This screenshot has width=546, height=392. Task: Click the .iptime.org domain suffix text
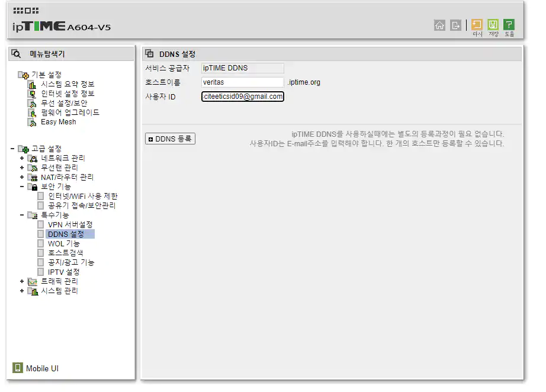coord(304,82)
